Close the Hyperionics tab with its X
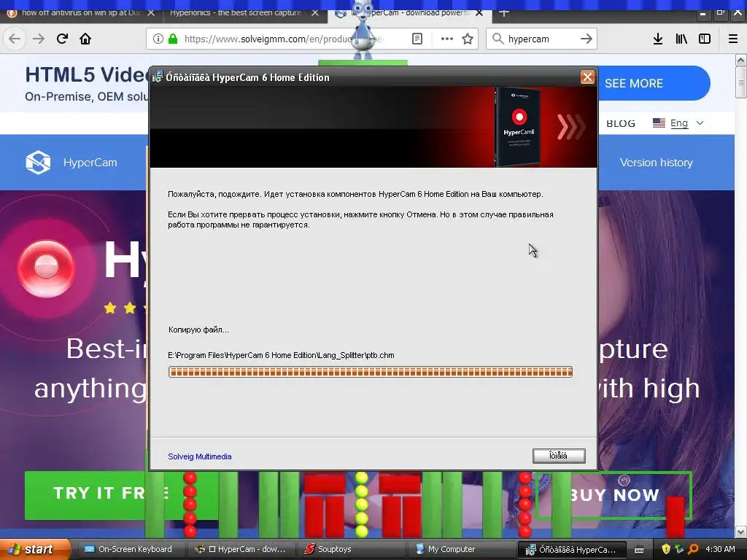Screen dimensions: 747x560 (315, 13)
